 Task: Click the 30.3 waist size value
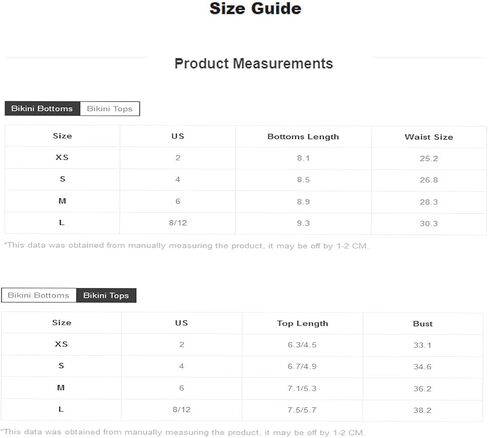click(x=429, y=223)
